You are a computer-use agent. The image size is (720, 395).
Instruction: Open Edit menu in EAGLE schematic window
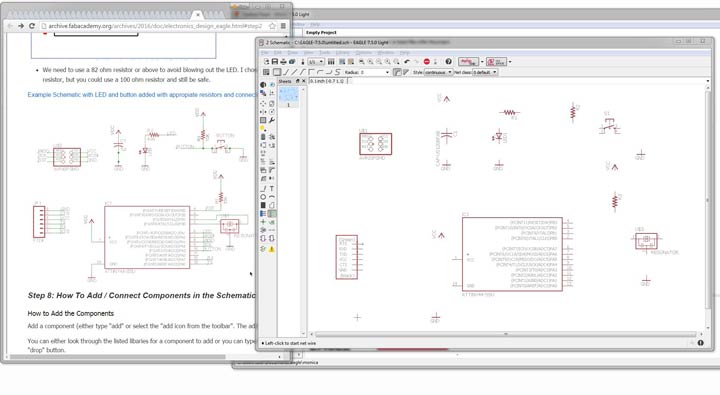[x=278, y=53]
